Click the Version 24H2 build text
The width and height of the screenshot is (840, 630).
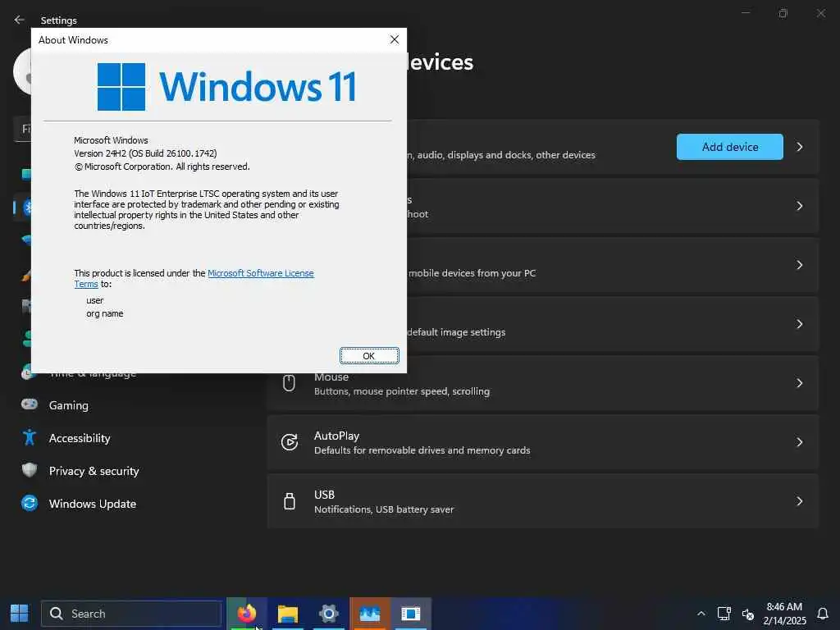point(145,153)
